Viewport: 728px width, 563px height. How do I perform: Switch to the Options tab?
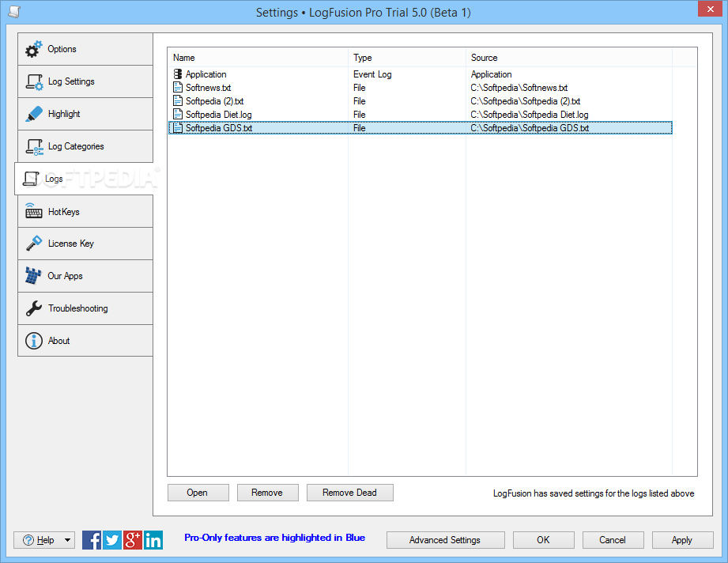pos(85,49)
